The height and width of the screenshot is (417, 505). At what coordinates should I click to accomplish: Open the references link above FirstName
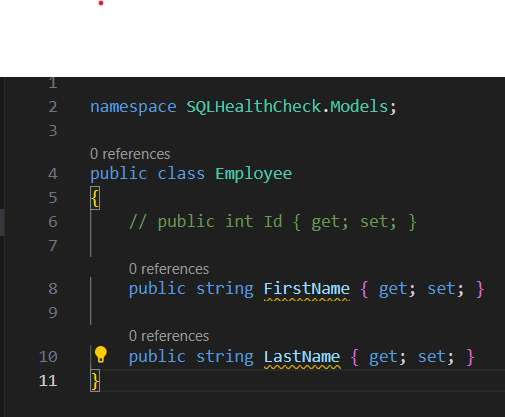pos(169,269)
